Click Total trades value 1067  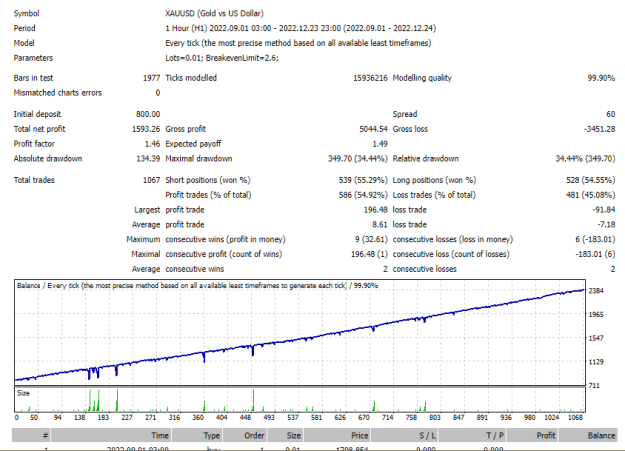click(x=151, y=180)
